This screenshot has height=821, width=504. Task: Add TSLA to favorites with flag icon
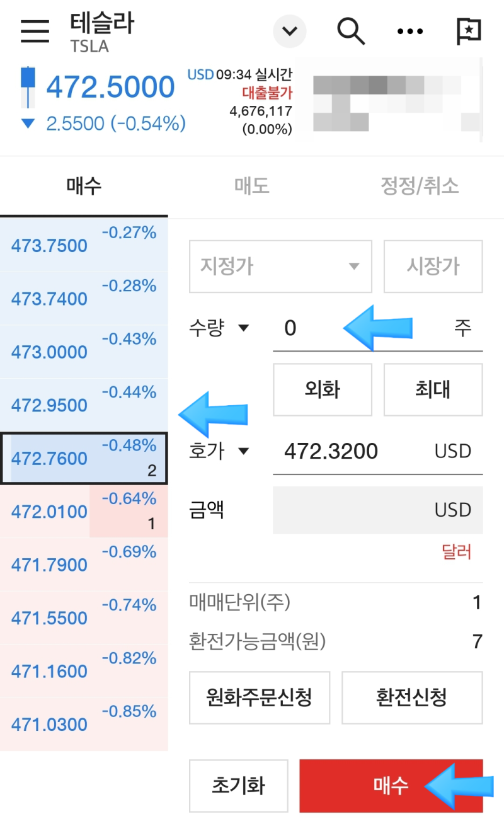point(469,30)
